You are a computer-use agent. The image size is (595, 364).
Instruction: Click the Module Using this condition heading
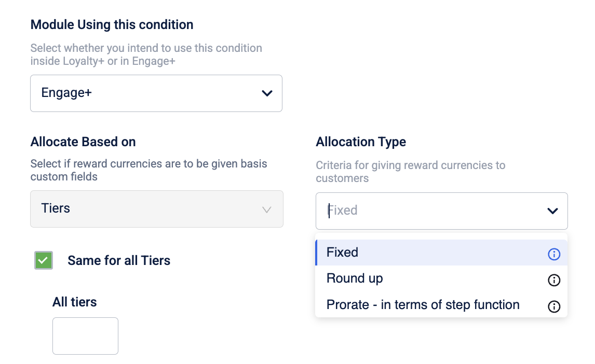pyautogui.click(x=112, y=24)
